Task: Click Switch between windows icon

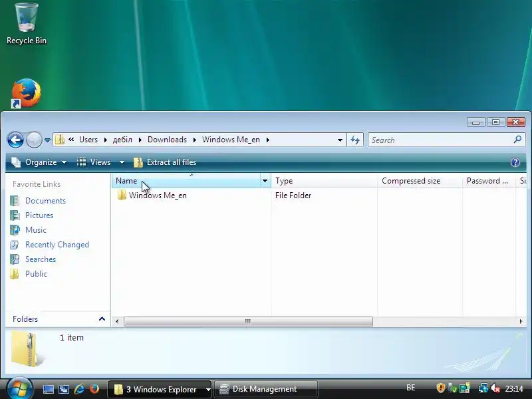Action: tap(64, 389)
